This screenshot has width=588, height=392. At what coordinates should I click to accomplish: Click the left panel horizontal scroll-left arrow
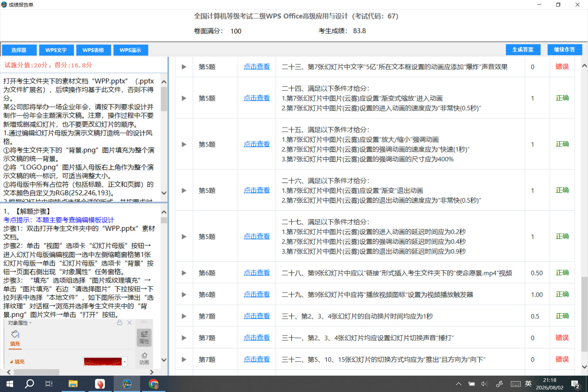coord(9,372)
